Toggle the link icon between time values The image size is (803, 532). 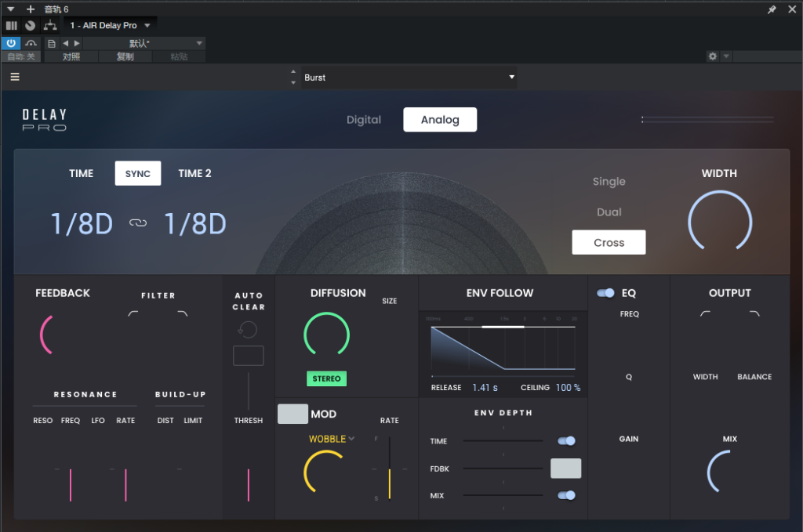pos(138,223)
